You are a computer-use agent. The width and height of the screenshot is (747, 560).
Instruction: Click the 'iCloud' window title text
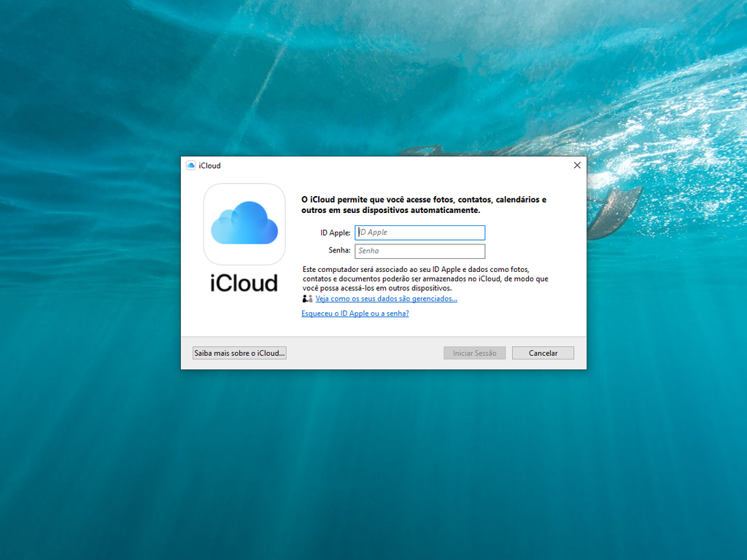click(209, 166)
